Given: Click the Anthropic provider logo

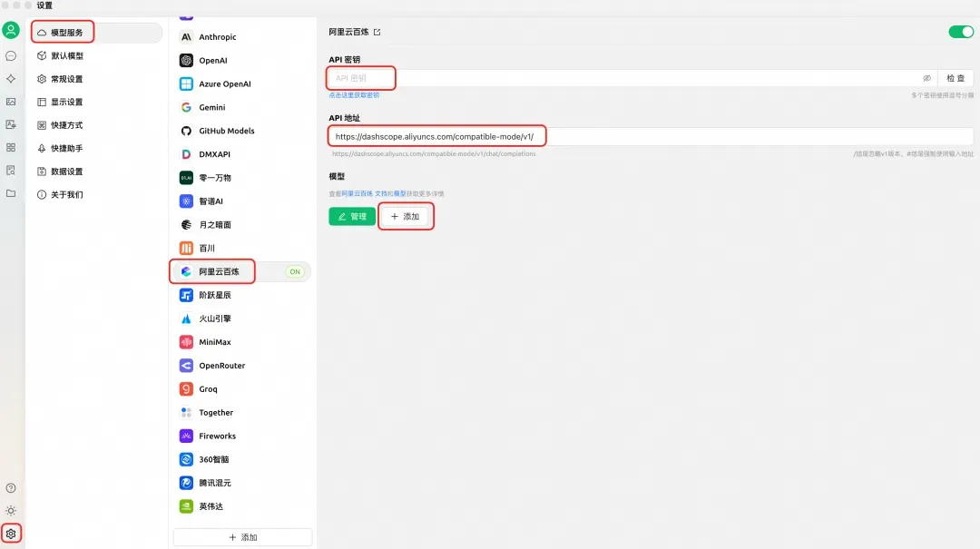Looking at the screenshot, I should (x=186, y=37).
